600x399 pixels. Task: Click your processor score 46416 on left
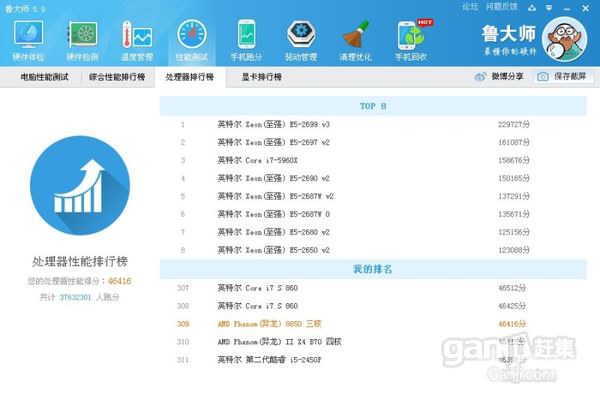click(119, 281)
